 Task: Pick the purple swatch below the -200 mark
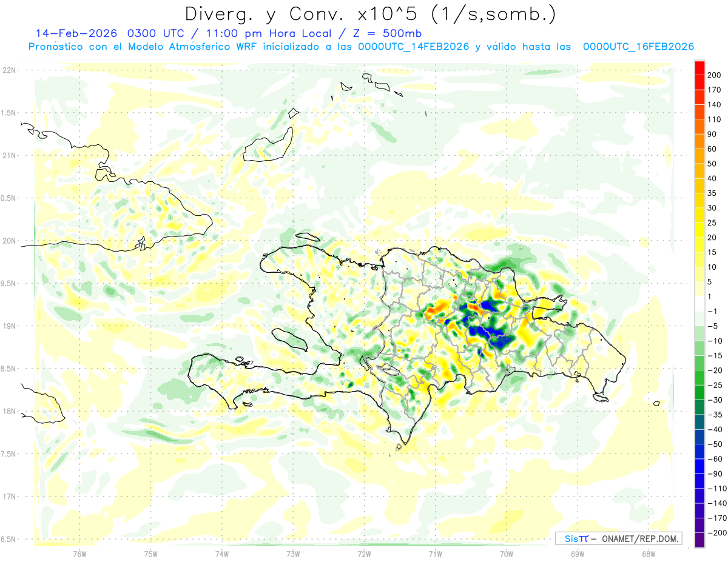pos(699,540)
